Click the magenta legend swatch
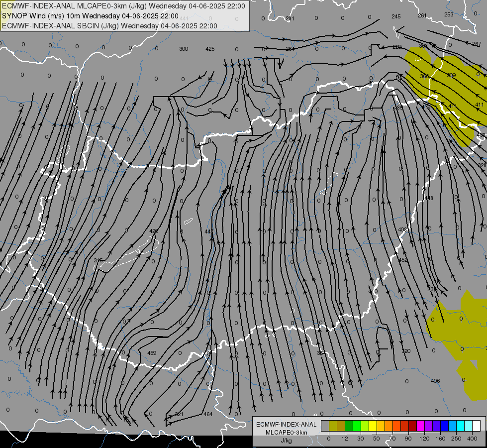The image size is (487, 448). [x=420, y=426]
